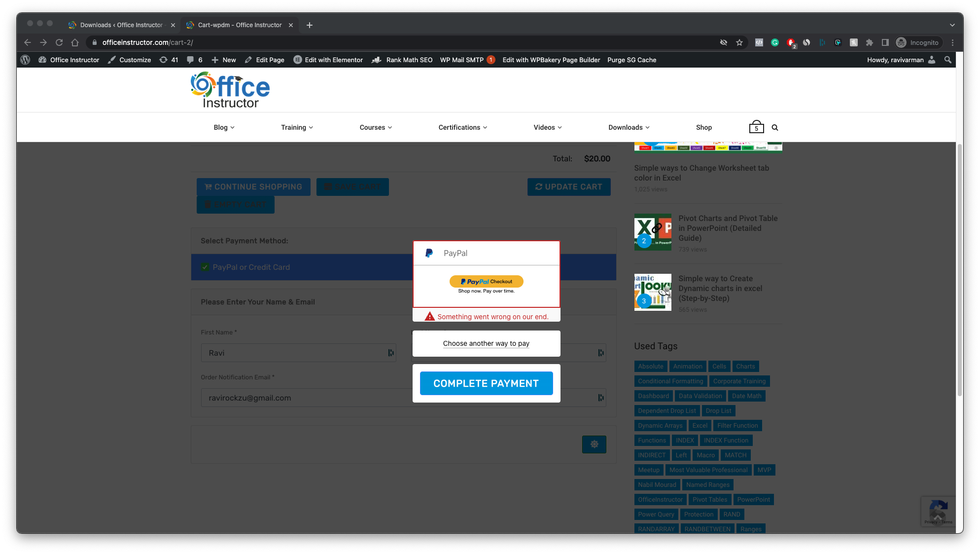The image size is (980, 554).
Task: Expand the tab search chevron
Action: click(952, 25)
